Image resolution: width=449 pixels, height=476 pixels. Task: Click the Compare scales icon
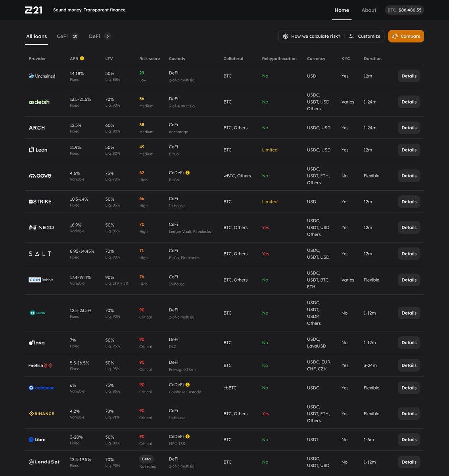(x=395, y=36)
